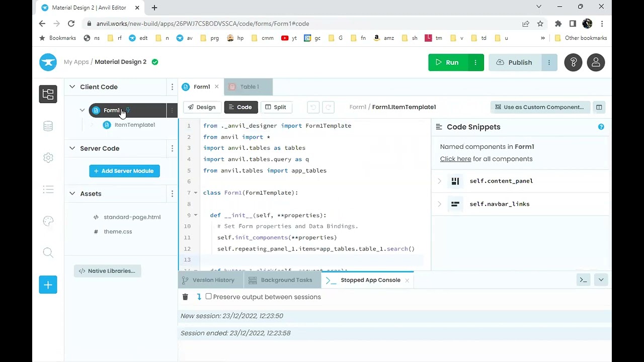
Task: Collapse the bottom console panel chevron
Action: coord(601,280)
